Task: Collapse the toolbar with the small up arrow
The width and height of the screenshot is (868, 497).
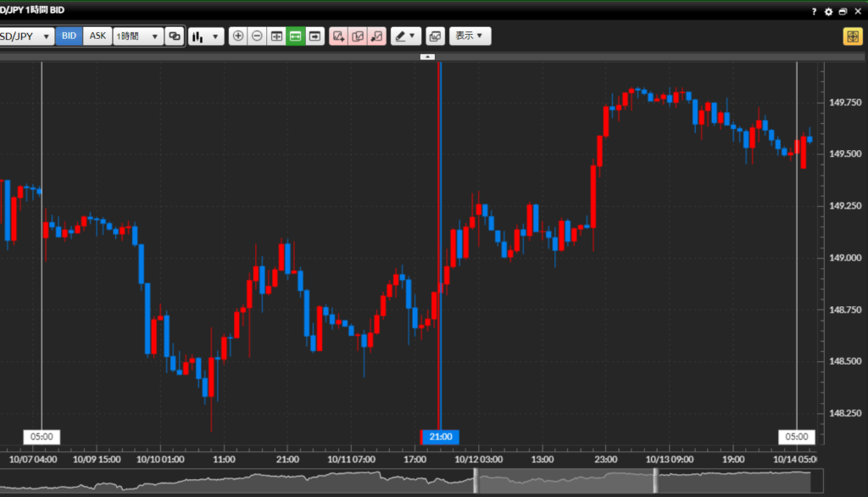Action: coord(428,57)
